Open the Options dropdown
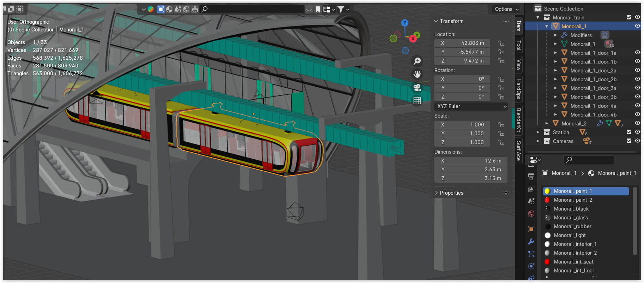This screenshot has height=283, width=644. [x=506, y=9]
